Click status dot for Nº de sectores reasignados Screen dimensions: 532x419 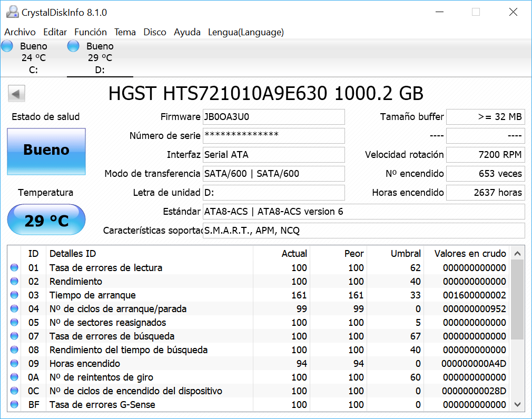pyautogui.click(x=14, y=322)
